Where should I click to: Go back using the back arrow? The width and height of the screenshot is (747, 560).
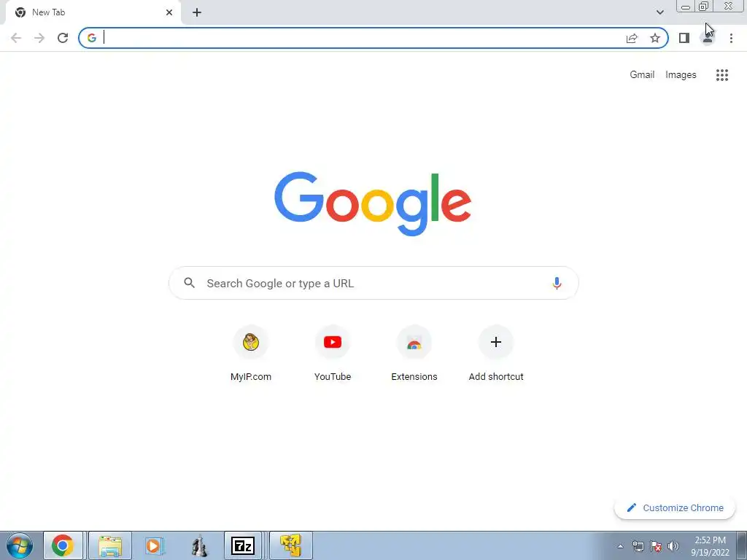point(16,38)
